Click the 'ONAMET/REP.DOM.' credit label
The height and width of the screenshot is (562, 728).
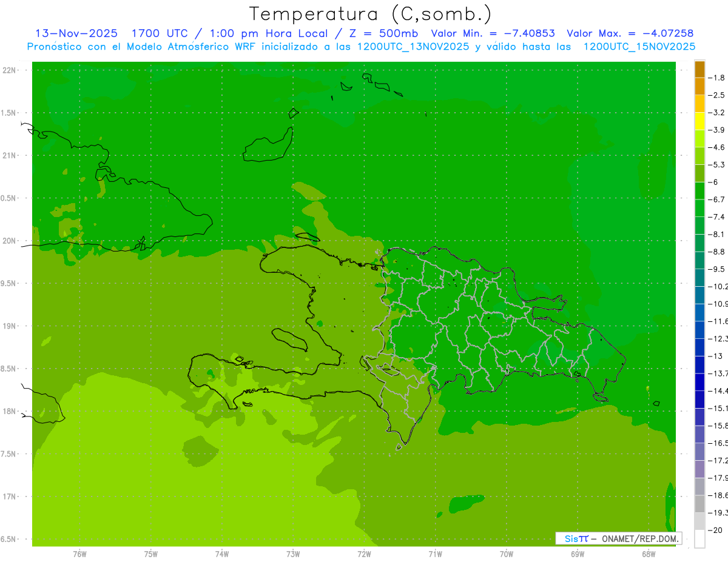click(639, 538)
